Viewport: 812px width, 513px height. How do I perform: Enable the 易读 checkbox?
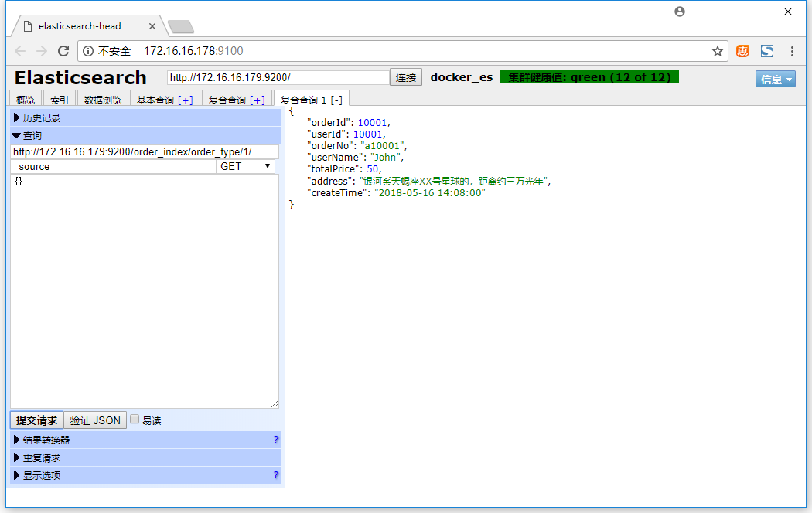pyautogui.click(x=135, y=420)
